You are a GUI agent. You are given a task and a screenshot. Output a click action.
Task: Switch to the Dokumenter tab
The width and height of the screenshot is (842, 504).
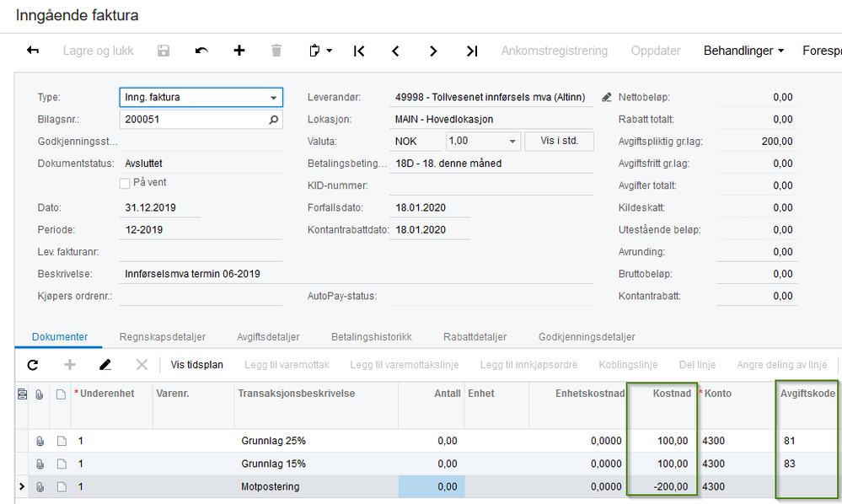tap(60, 337)
